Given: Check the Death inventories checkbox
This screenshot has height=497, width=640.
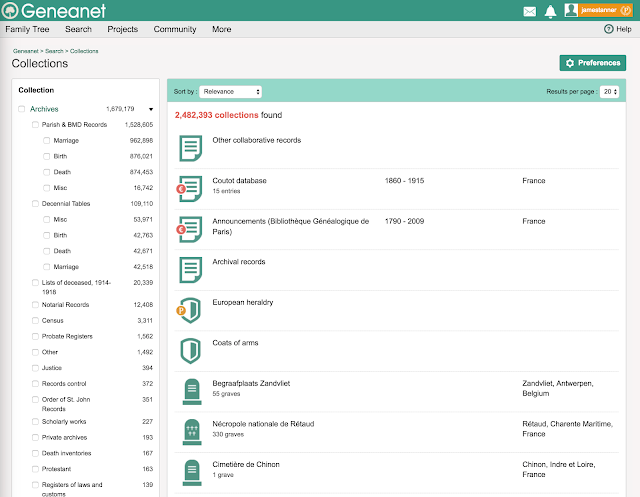Looking at the screenshot, I should (35, 453).
